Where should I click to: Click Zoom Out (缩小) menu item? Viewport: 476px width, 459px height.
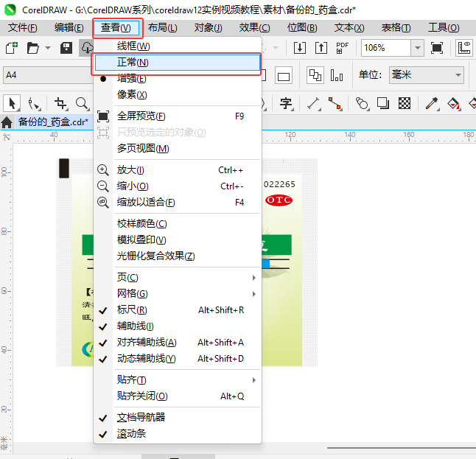[x=178, y=186]
